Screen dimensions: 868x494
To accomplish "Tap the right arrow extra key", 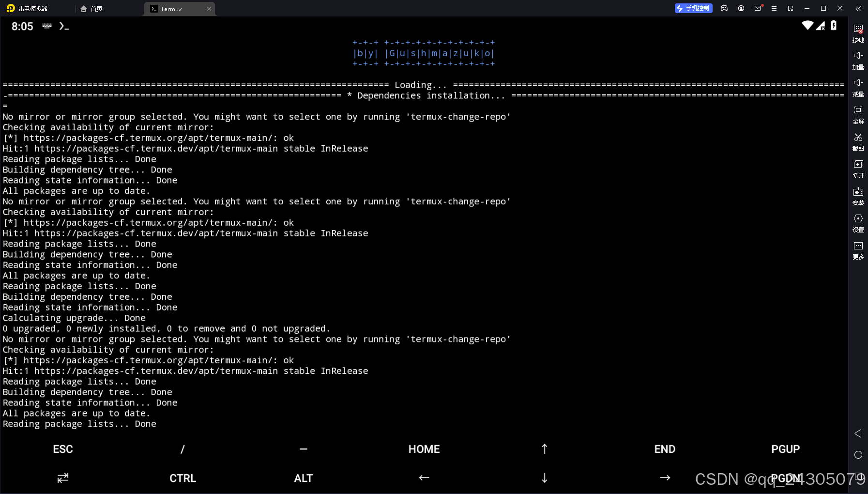I will 665,478.
